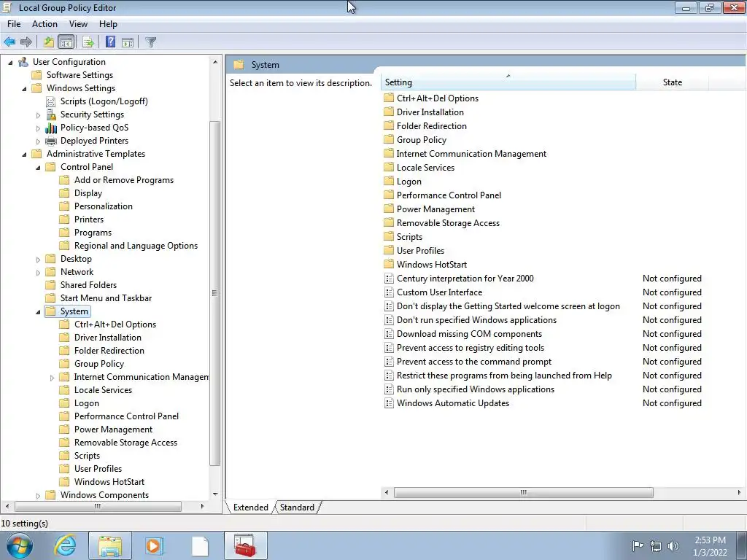The height and width of the screenshot is (560, 747).
Task: Select Shared Folders in the tree
Action: coord(88,285)
